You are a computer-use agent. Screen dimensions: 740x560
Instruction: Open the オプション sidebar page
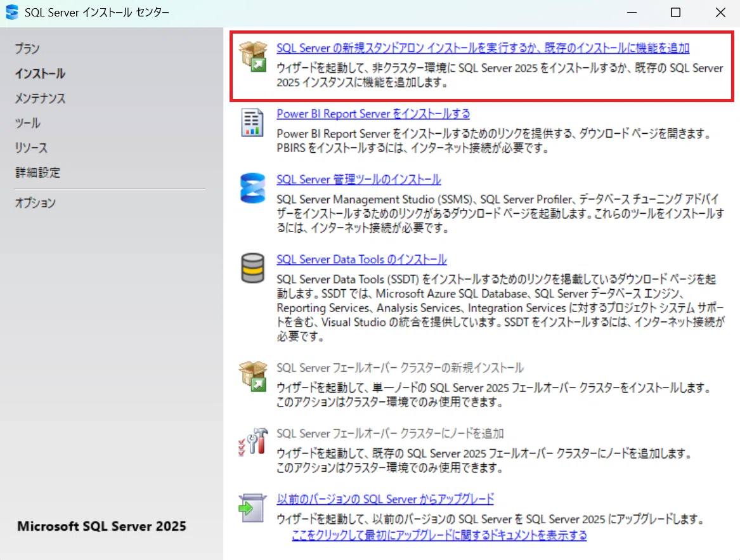click(36, 203)
